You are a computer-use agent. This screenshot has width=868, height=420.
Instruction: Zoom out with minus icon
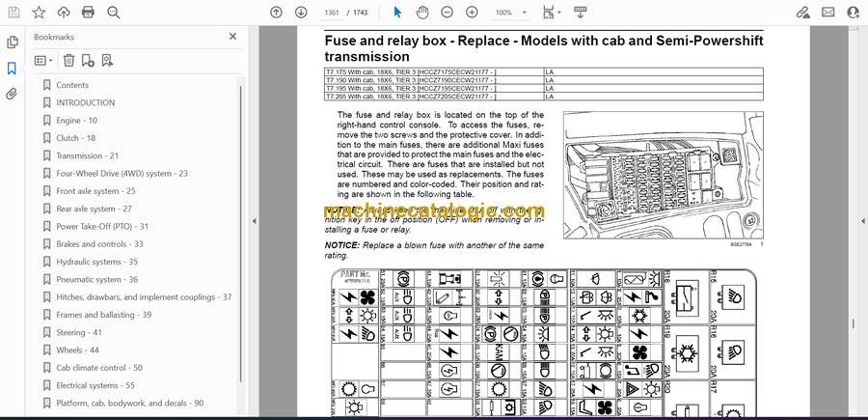click(x=448, y=13)
